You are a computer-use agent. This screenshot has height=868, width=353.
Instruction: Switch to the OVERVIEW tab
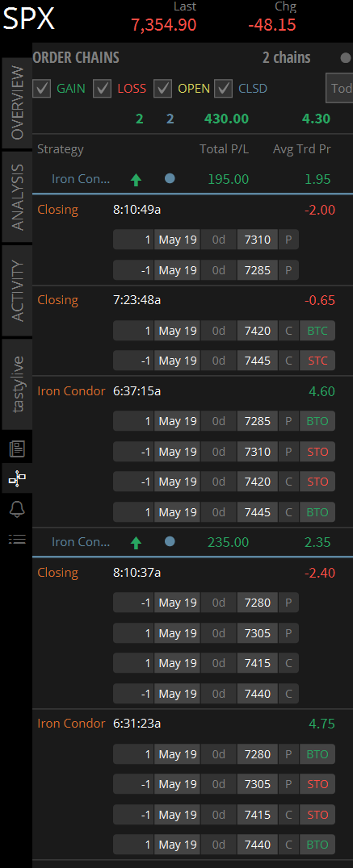pyautogui.click(x=17, y=103)
